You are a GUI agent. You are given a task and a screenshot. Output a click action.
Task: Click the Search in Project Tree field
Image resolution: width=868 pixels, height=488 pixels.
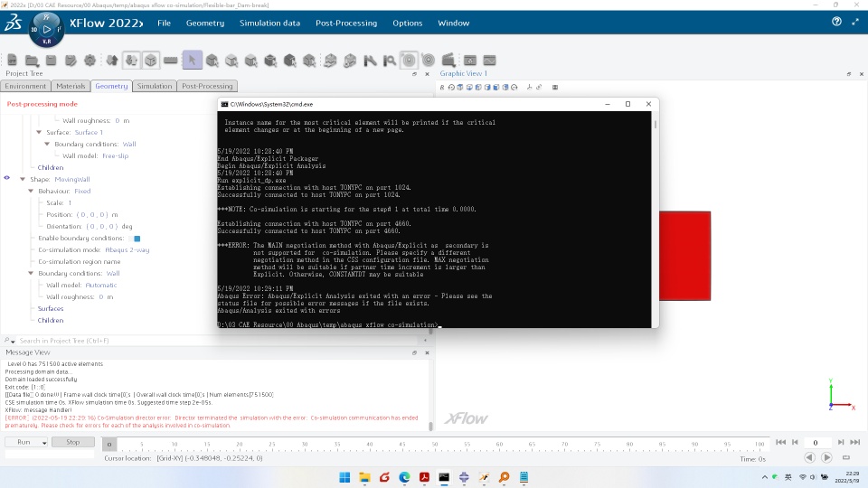tap(219, 341)
